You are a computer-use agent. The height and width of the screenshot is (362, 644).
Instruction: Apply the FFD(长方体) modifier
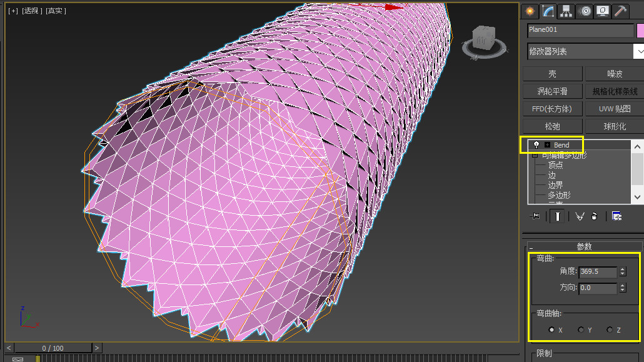[553, 109]
